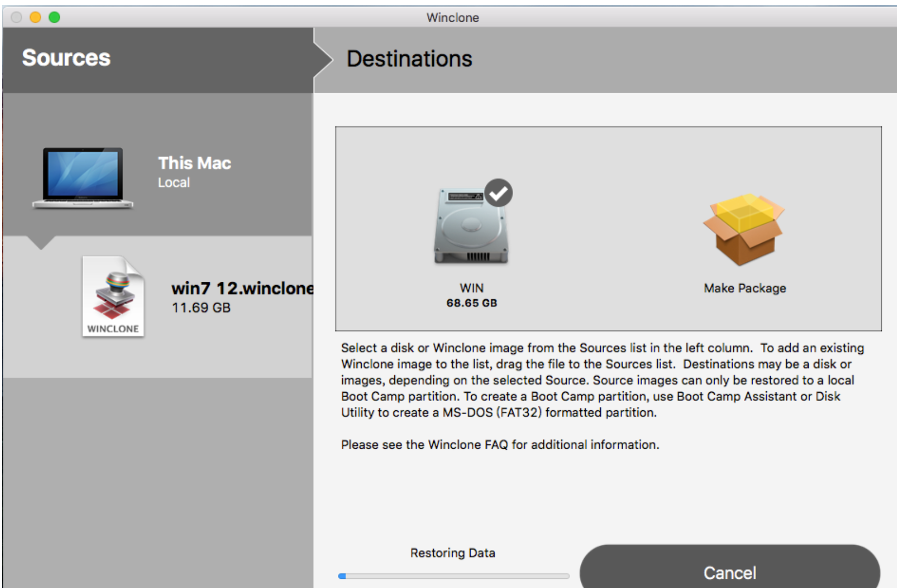897x588 pixels.
Task: Click the Winclone image file icon
Action: pos(113,296)
